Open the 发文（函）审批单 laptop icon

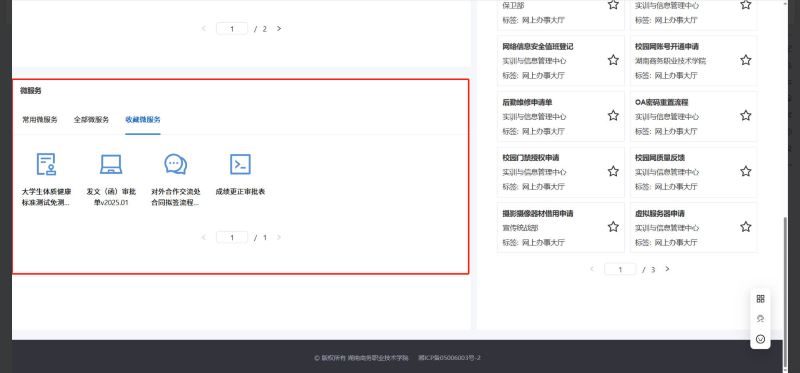[x=111, y=164]
